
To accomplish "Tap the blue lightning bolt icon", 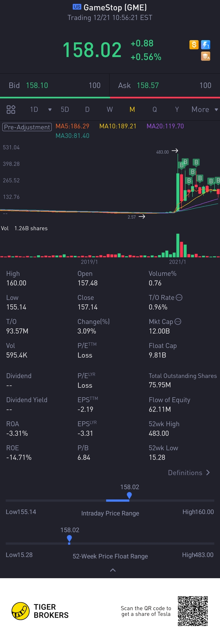I will coord(206,45).
